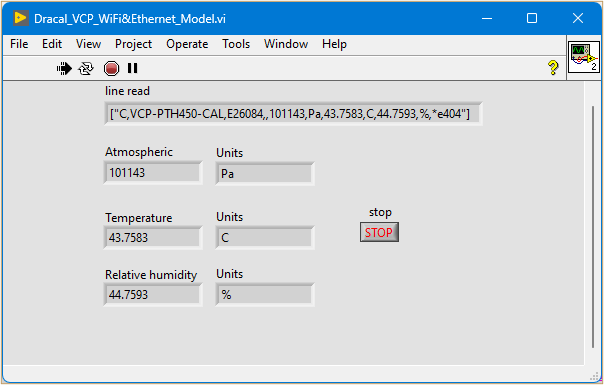Pause execution with the pause icon
Viewport: 604px width, 385px height.
tap(133, 68)
